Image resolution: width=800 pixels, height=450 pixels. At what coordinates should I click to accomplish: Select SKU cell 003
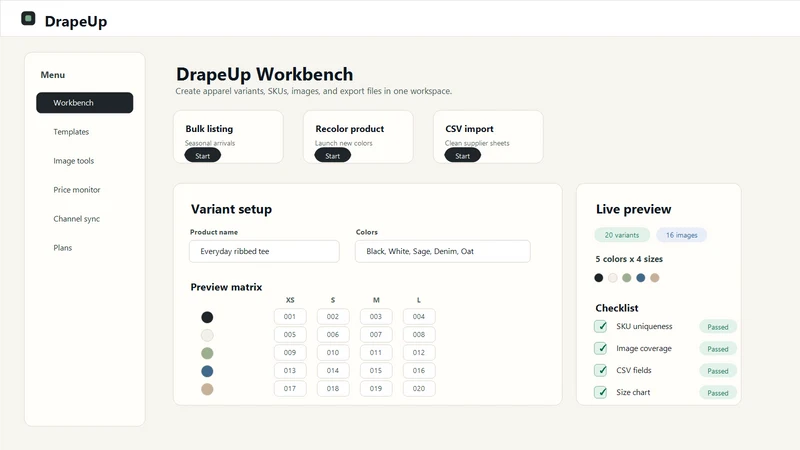click(376, 316)
